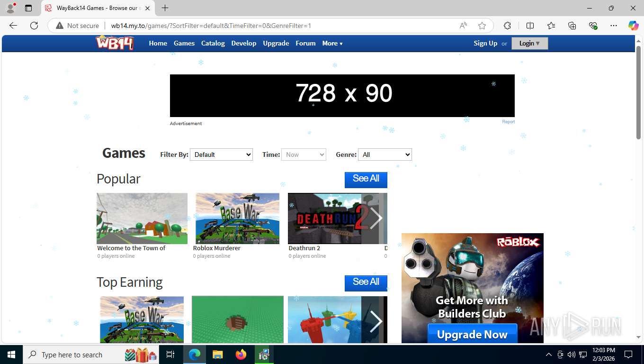This screenshot has height=364, width=644.
Task: Open Roblox Murderer game title link
Action: pyautogui.click(x=217, y=248)
